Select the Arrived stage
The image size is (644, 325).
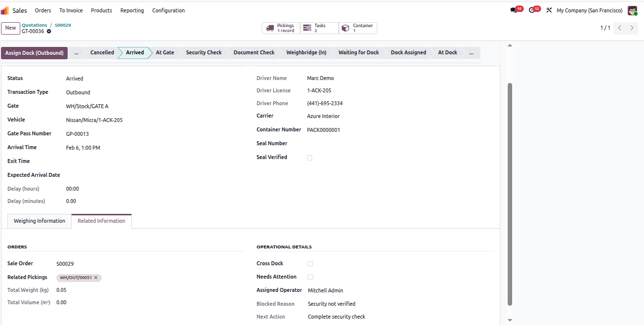click(135, 52)
